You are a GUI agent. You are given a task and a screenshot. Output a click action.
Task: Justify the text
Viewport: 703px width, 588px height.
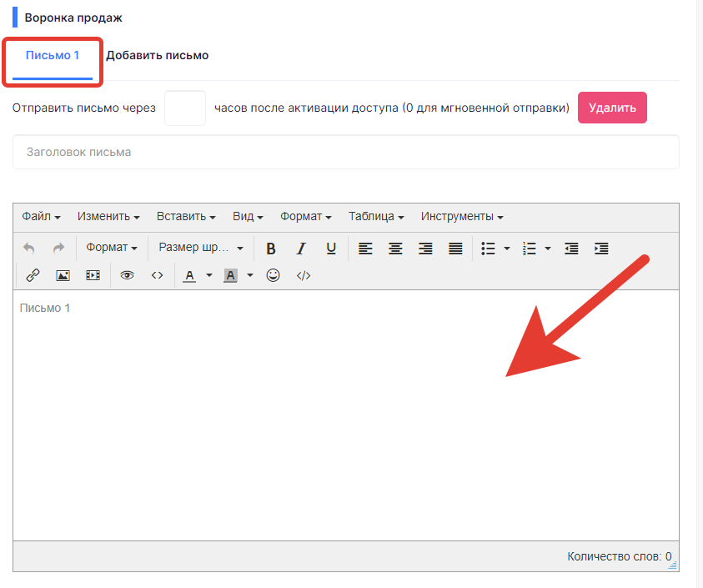[x=455, y=248]
